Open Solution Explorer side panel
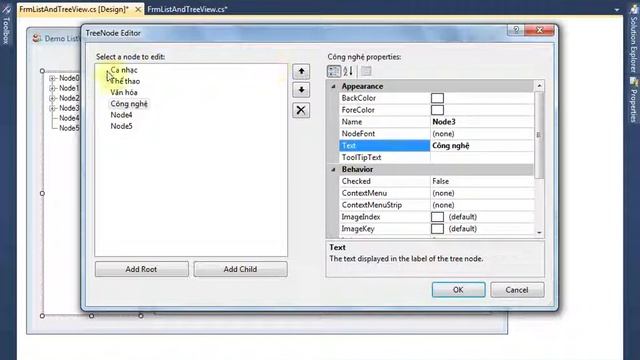 point(633,39)
